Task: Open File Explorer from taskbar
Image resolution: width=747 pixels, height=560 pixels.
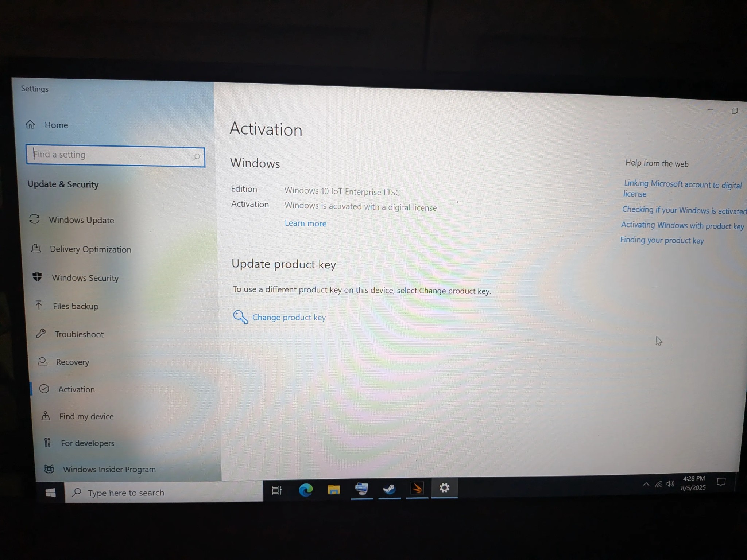Action: point(334,489)
